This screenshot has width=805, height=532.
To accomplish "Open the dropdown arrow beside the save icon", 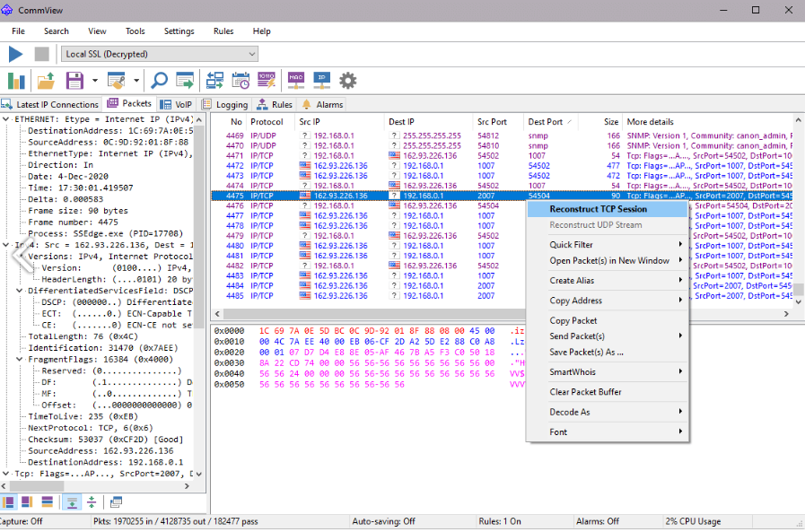I will 94,81.
